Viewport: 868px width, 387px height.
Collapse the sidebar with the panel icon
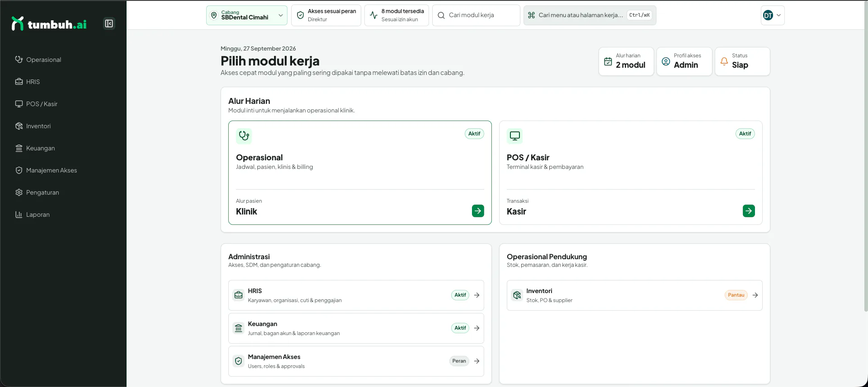click(x=109, y=23)
